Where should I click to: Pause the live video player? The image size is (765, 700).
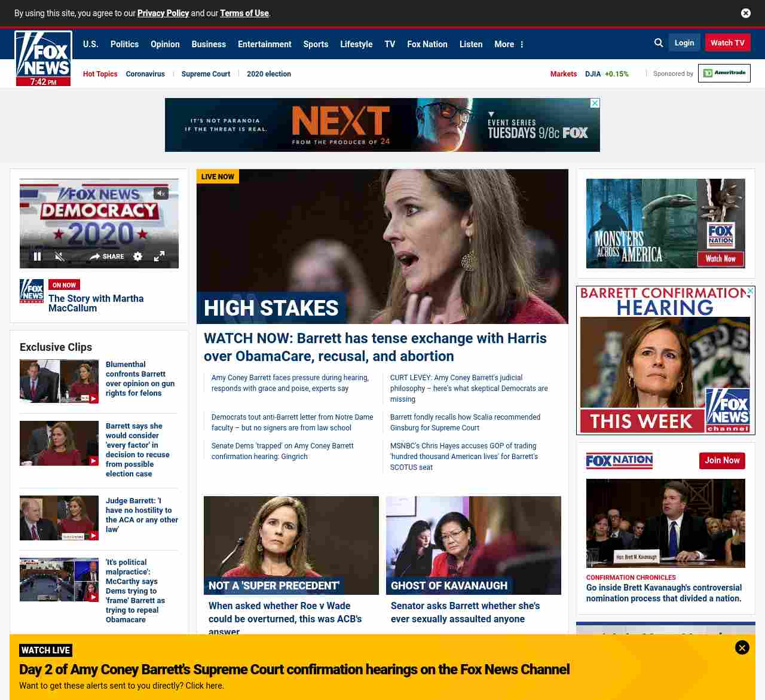[x=37, y=256]
